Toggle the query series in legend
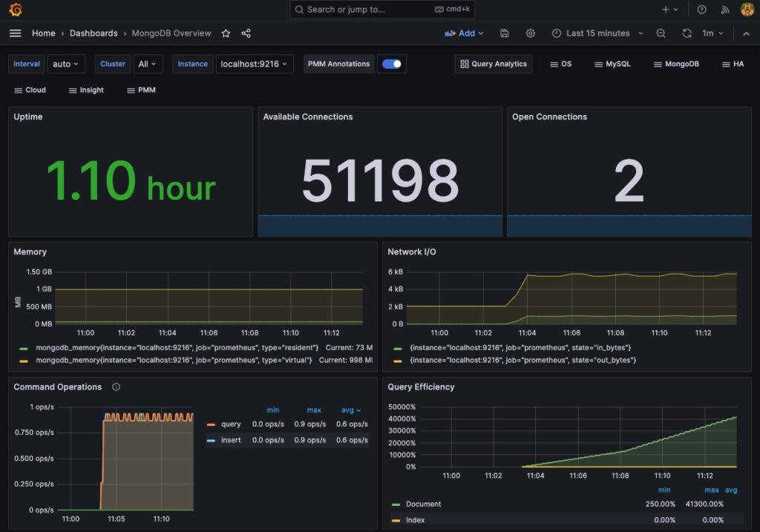760x532 pixels. tap(231, 424)
